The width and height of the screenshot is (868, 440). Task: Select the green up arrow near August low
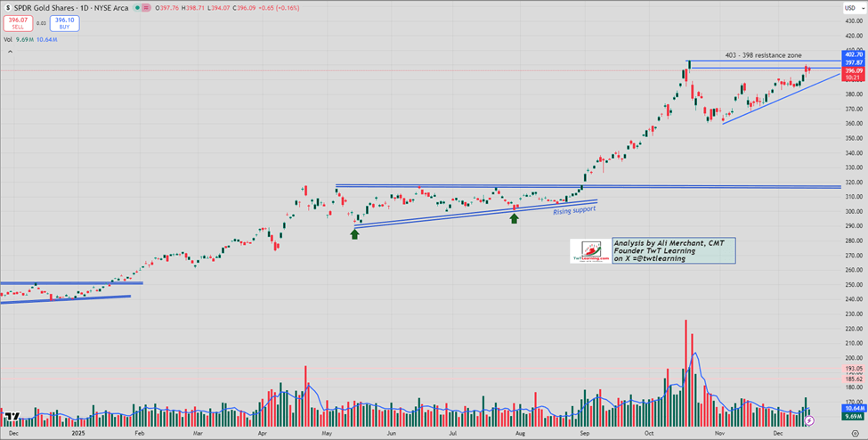click(x=515, y=219)
